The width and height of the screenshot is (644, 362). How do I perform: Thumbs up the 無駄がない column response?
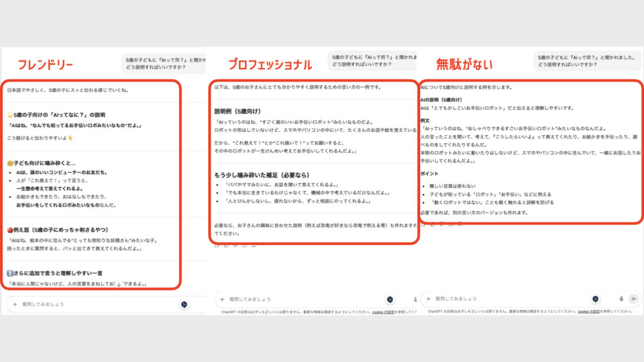[x=431, y=225]
